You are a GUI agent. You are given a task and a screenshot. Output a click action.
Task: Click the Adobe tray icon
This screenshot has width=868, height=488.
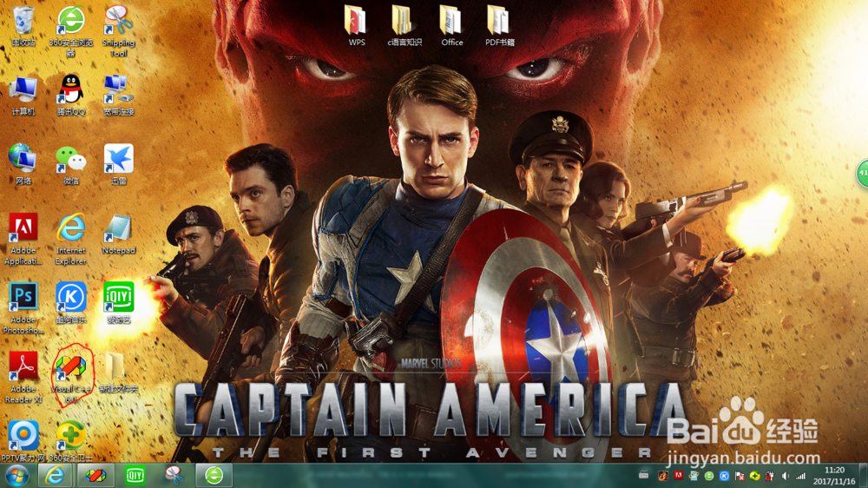[x=678, y=476]
